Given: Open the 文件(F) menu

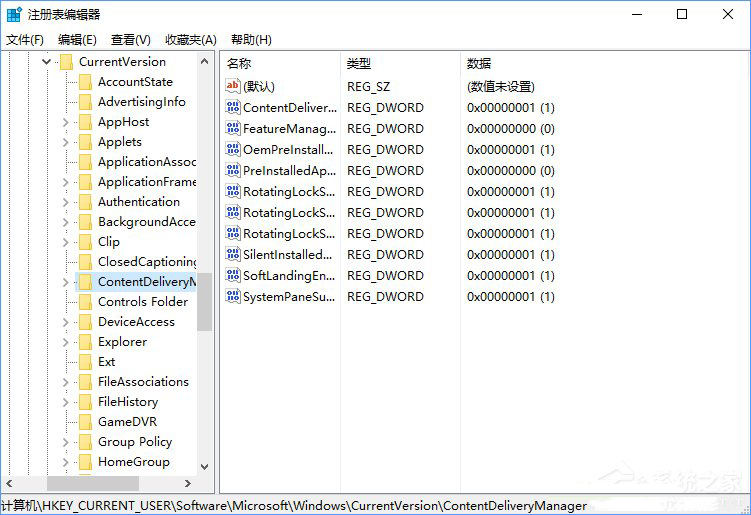Looking at the screenshot, I should (24, 40).
